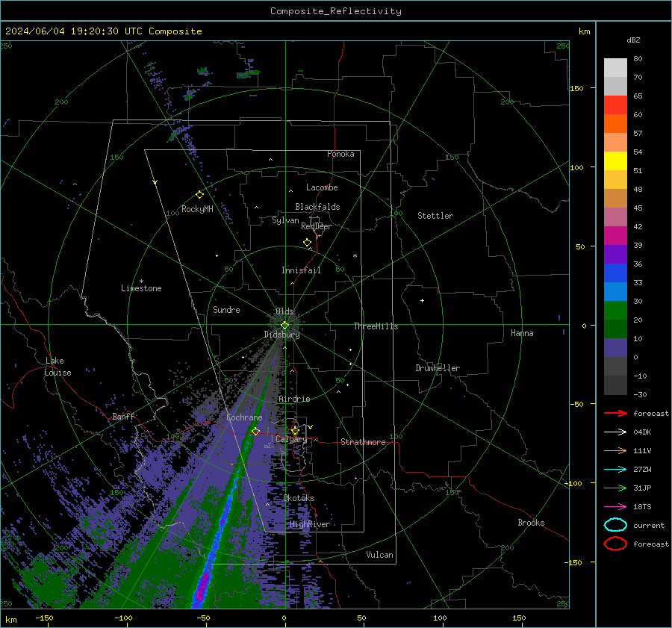672x628 pixels.
Task: Select the indigo 10 dBZ color swatch
Action: pyautogui.click(x=615, y=348)
